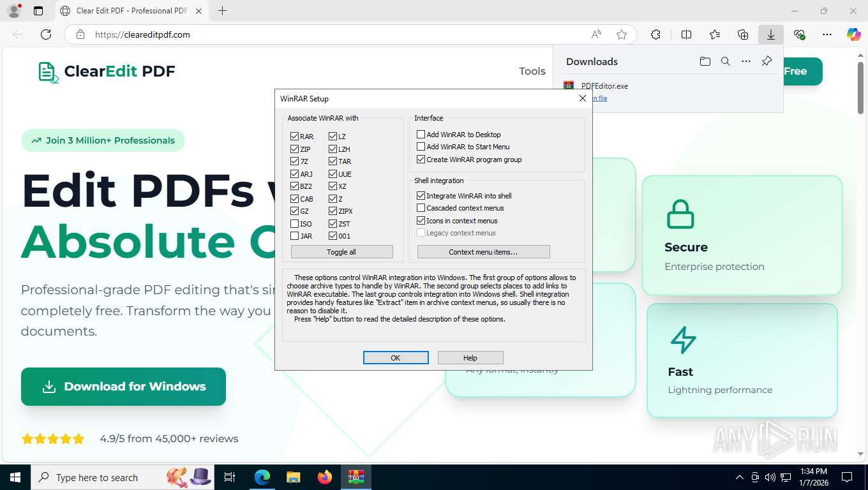Open the notification center icon
The width and height of the screenshot is (868, 490).
point(847,477)
